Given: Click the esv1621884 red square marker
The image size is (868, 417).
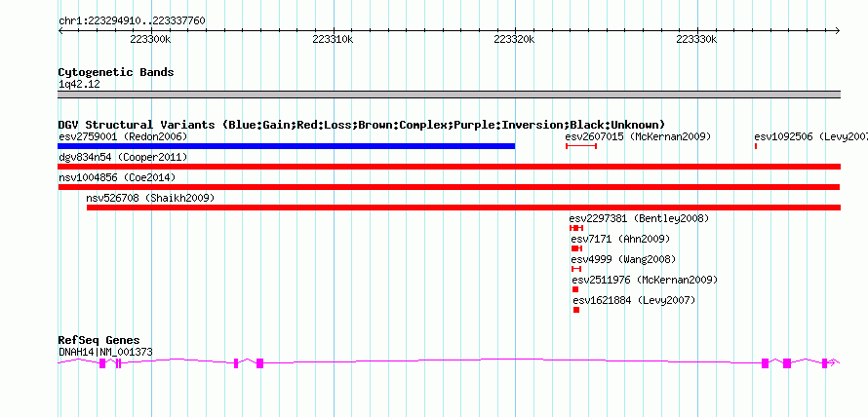Looking at the screenshot, I should 576,310.
